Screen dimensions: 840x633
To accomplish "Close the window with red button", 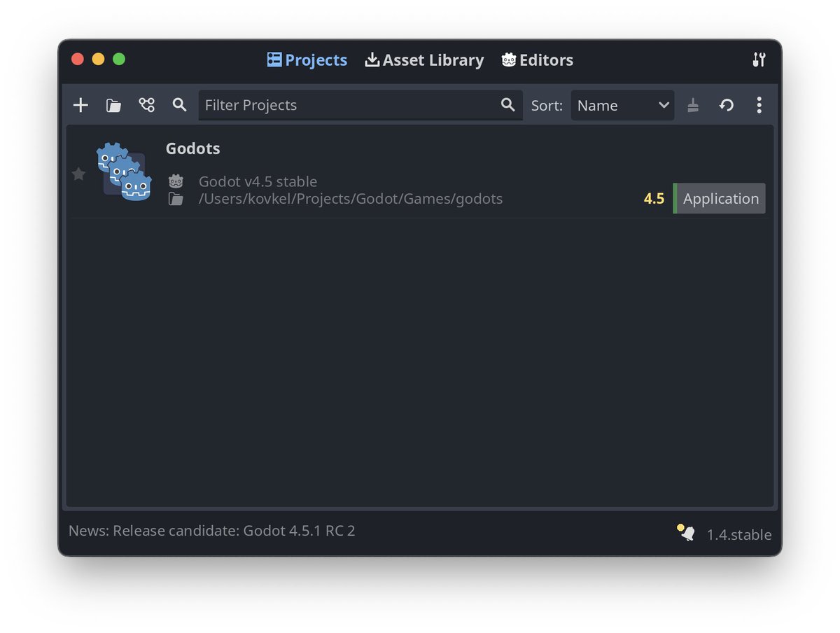I will coord(78,60).
